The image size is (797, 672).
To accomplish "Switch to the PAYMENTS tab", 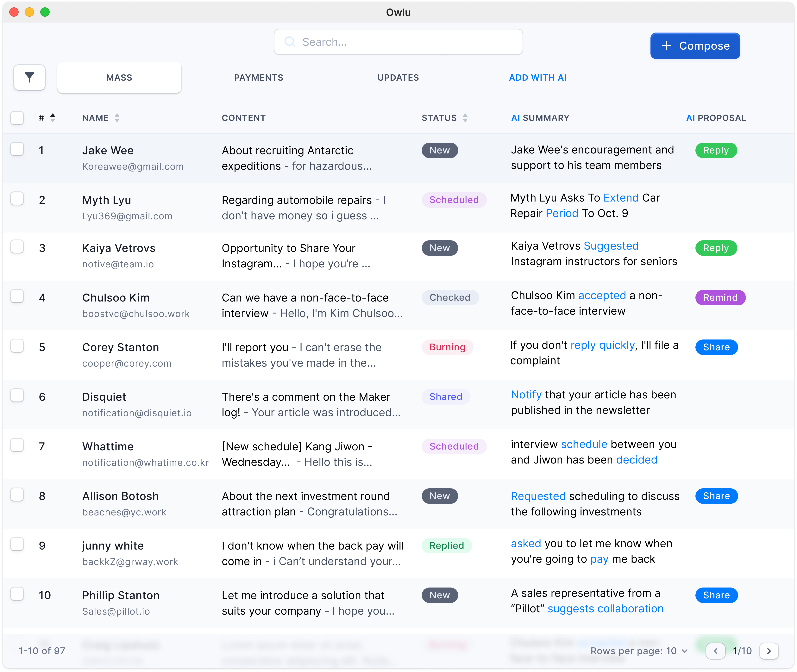I will coord(258,78).
